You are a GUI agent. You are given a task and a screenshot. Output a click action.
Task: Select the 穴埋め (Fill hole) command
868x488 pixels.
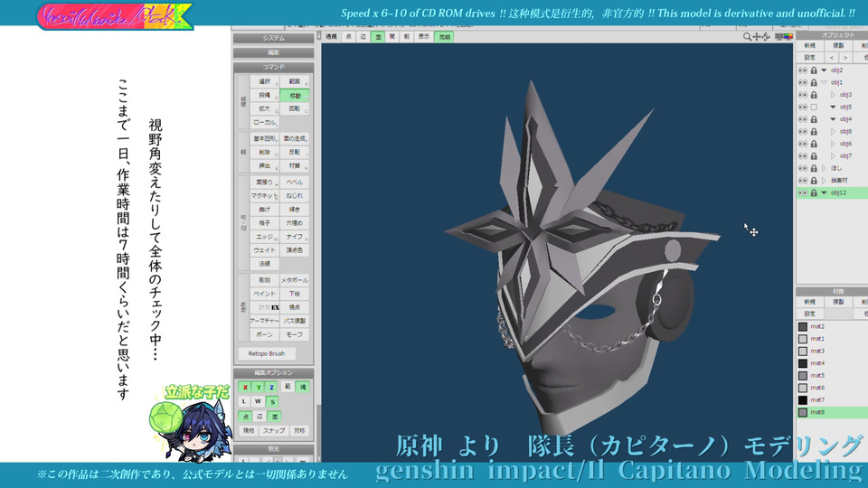coord(295,223)
